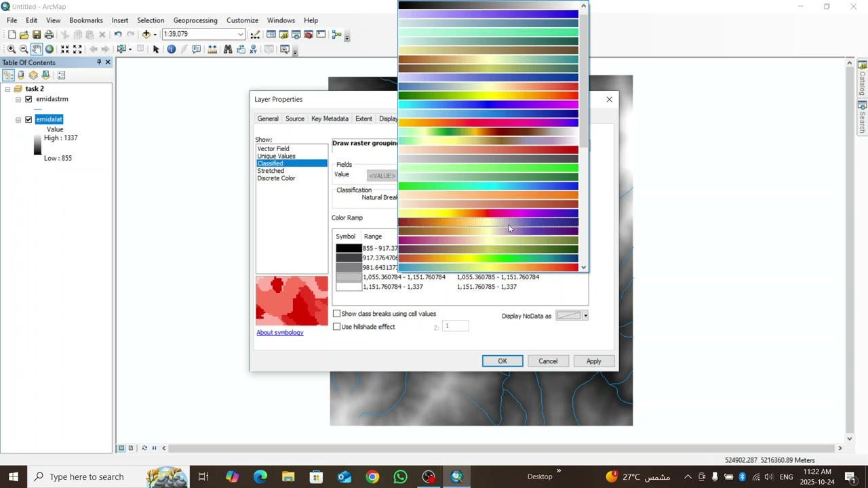This screenshot has width=868, height=488.
Task: Switch TOC to List By Selection
Action: coord(45,75)
